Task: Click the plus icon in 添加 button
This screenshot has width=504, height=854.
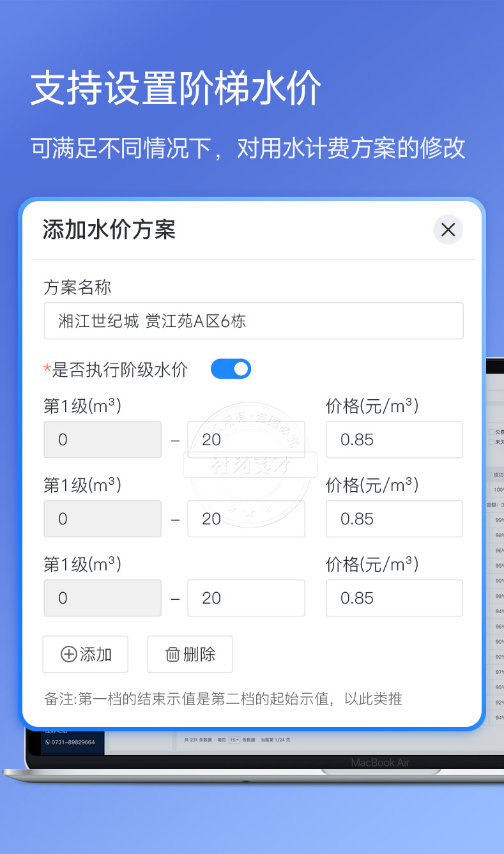Action: [68, 654]
